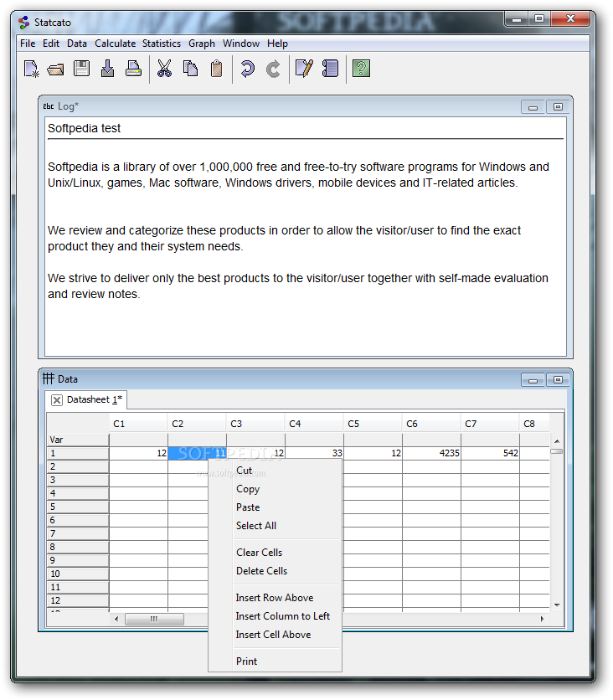Click the Print printer toolbar icon

point(133,69)
